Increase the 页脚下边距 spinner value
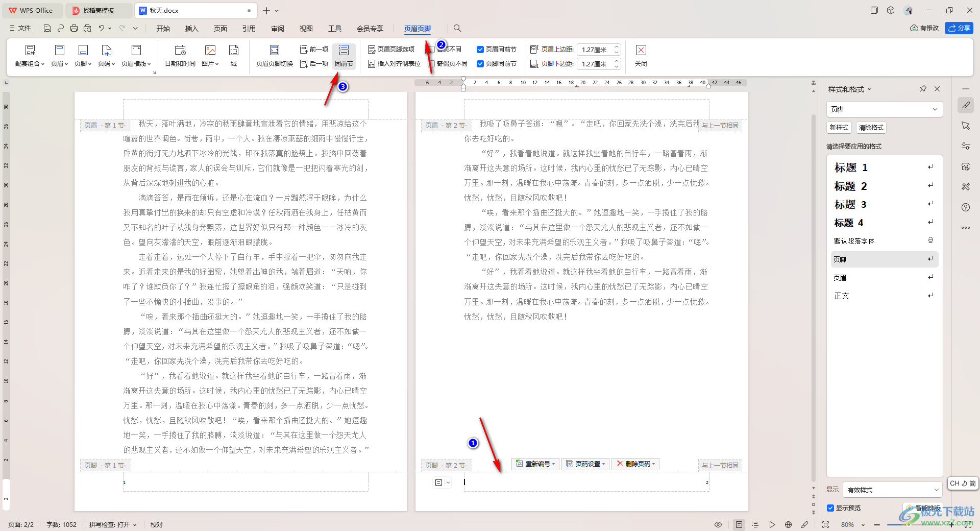The height and width of the screenshot is (531, 980). (x=617, y=61)
